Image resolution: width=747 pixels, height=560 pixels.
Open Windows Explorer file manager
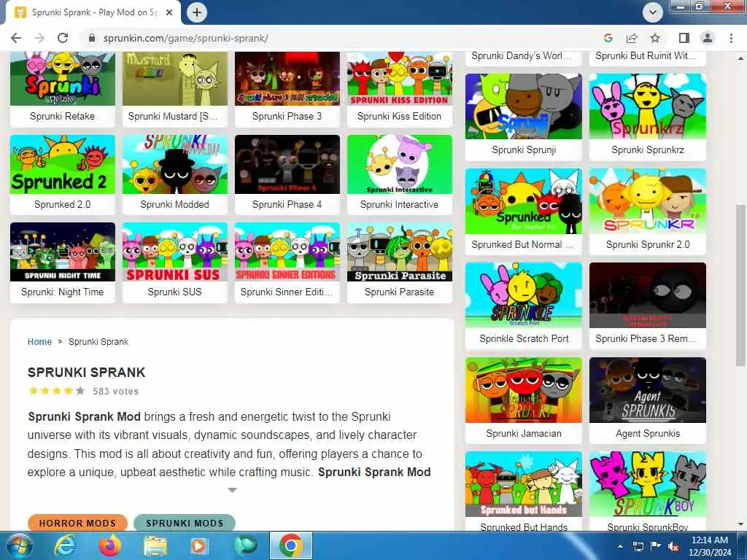coord(155,547)
